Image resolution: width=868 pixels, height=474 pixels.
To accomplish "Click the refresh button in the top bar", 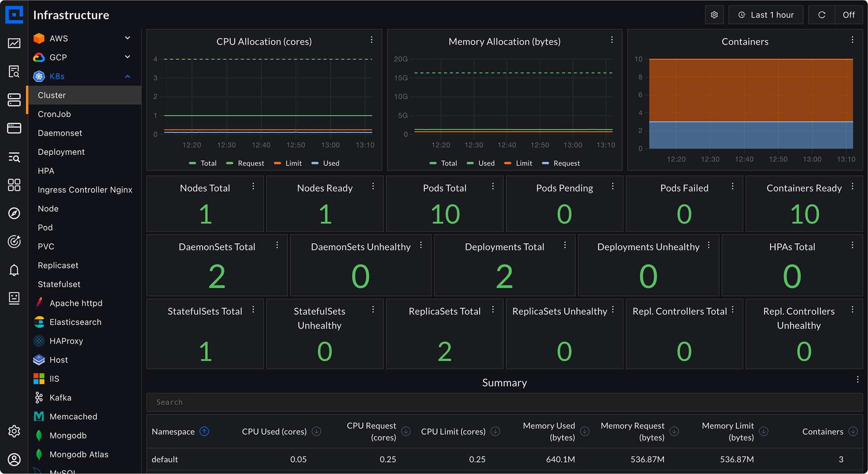I will click(822, 15).
